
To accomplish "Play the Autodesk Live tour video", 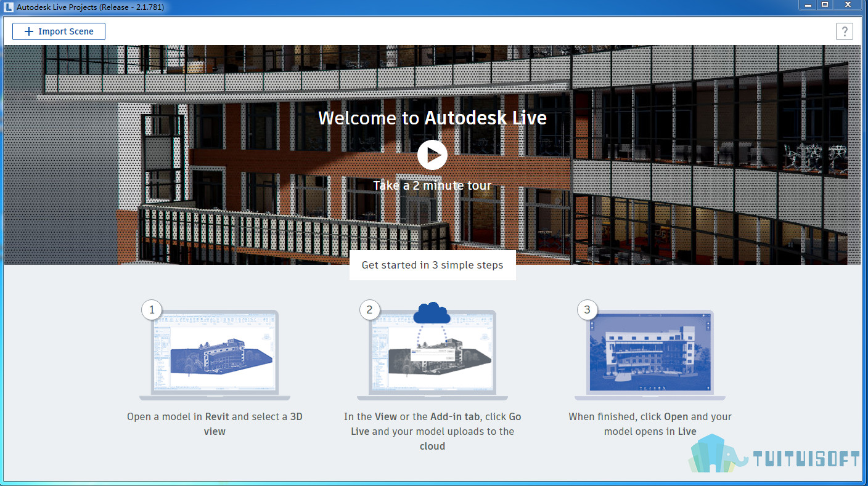I will tap(432, 155).
